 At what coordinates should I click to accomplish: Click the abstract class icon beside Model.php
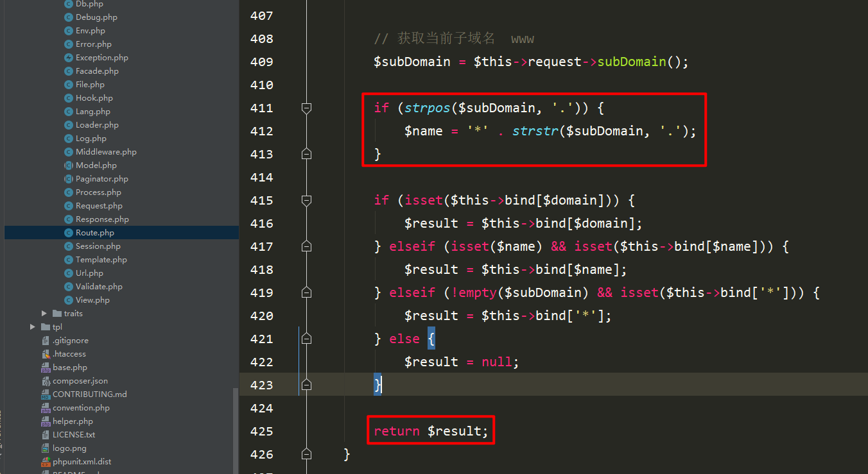pos(69,165)
